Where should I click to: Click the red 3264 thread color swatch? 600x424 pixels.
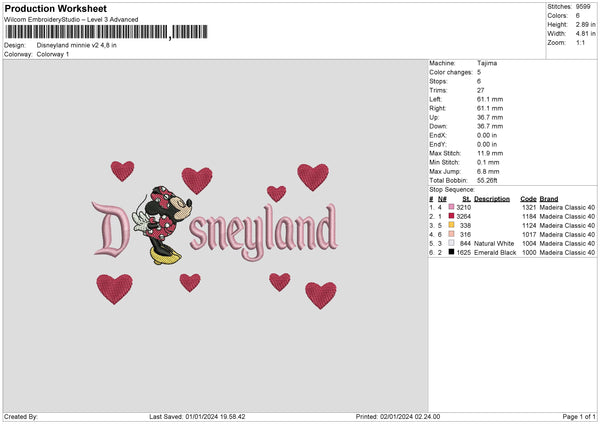pyautogui.click(x=451, y=216)
